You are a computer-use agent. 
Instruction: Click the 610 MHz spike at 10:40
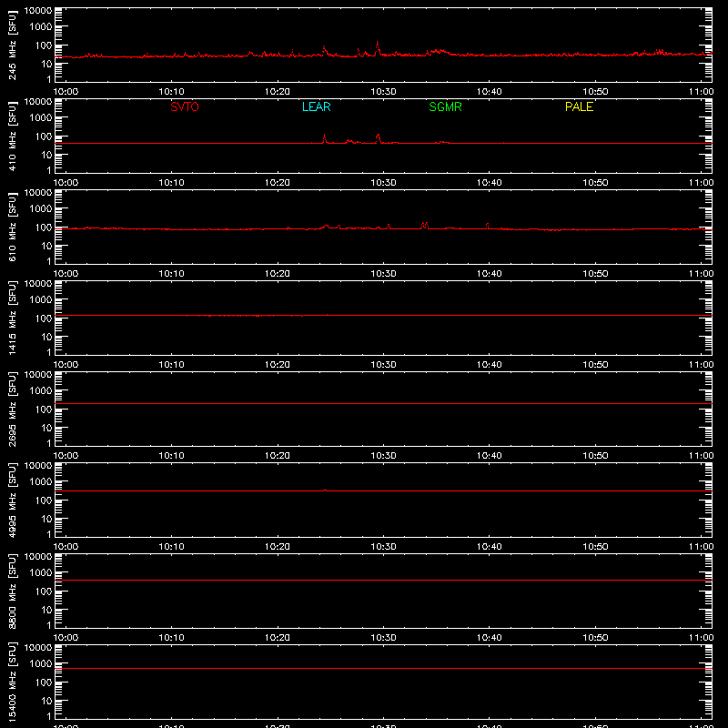[x=487, y=225]
